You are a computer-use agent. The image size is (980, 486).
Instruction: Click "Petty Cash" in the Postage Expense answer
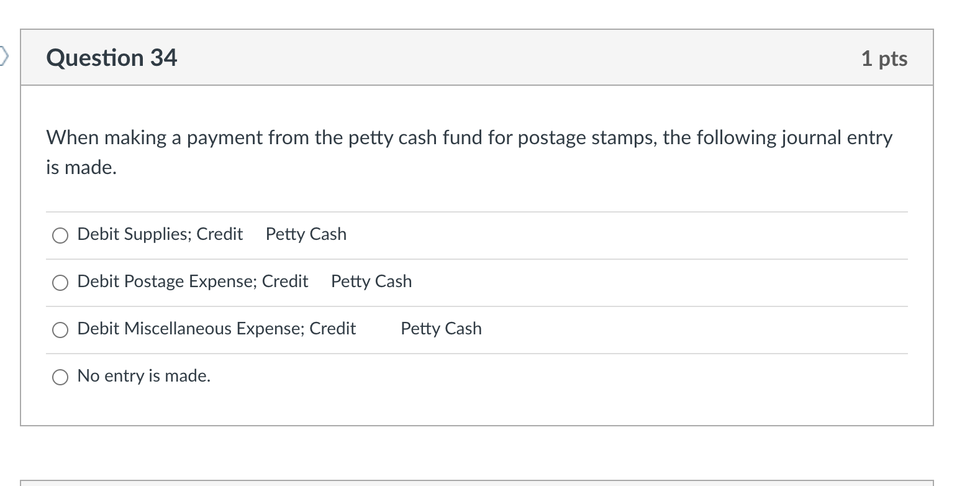pos(371,282)
